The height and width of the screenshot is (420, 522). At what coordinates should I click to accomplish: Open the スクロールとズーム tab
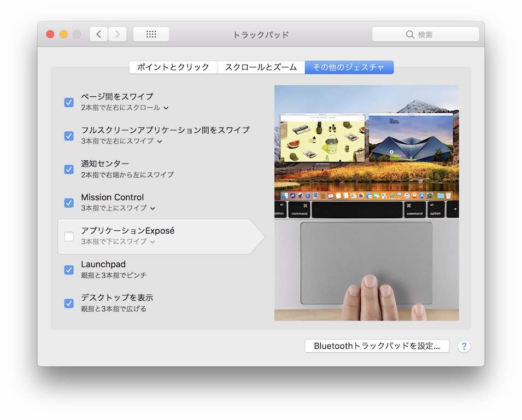(261, 67)
